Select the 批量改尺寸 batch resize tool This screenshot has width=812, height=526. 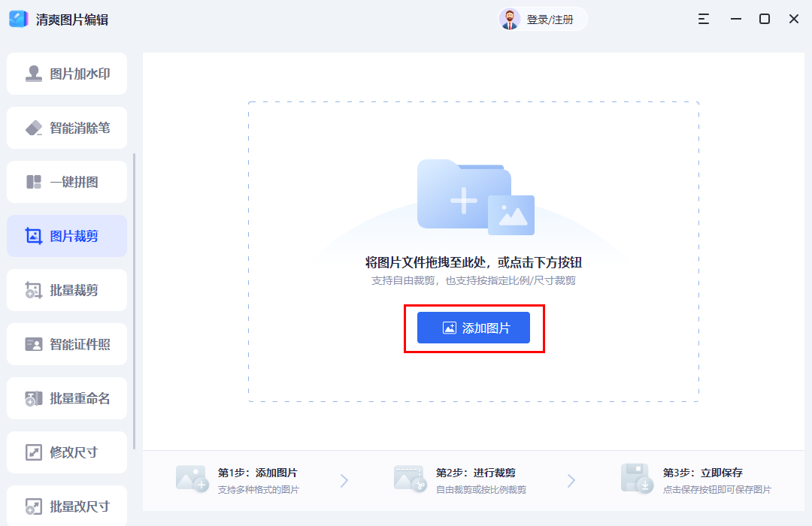coord(66,505)
